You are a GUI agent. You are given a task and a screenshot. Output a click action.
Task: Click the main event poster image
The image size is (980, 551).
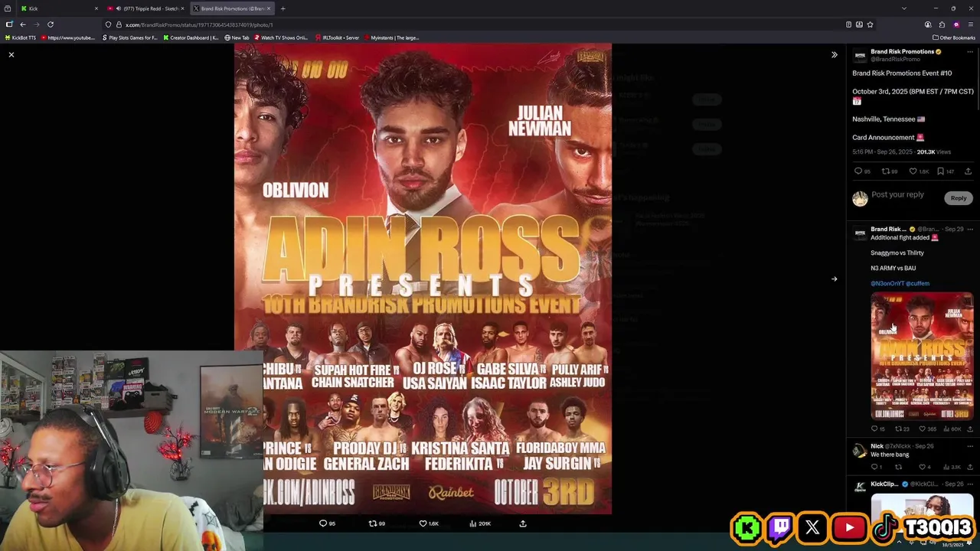(x=423, y=279)
